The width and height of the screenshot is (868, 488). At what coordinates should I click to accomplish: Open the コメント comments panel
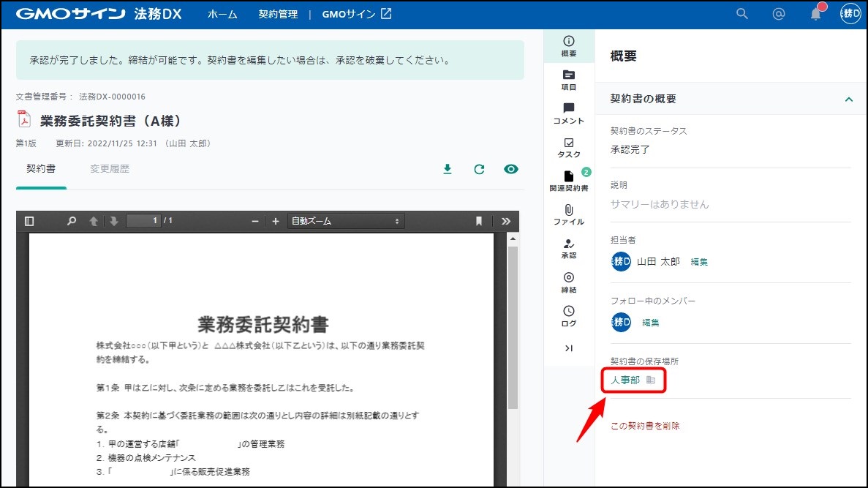[568, 113]
